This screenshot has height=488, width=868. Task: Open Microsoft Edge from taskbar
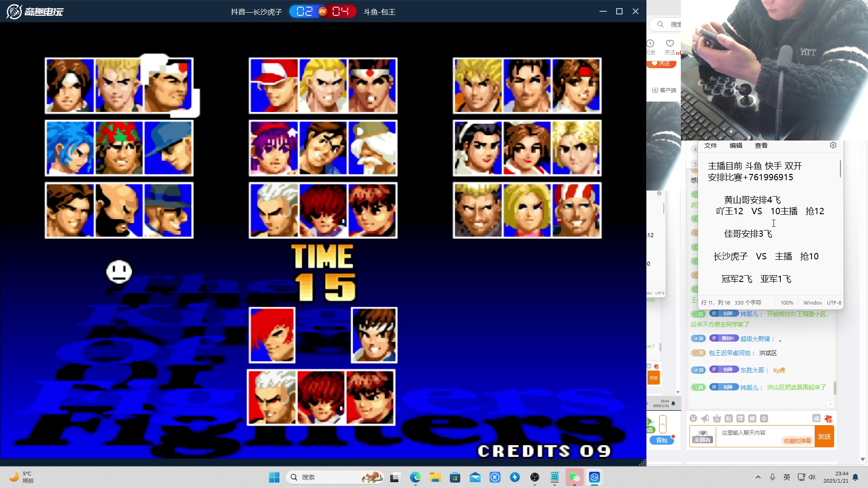coord(415,477)
